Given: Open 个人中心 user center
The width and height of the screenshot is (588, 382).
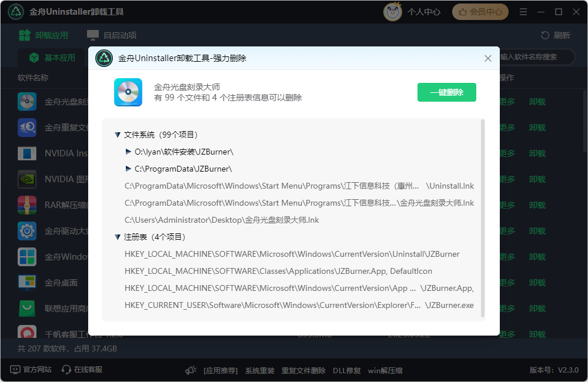Looking at the screenshot, I should [x=424, y=12].
